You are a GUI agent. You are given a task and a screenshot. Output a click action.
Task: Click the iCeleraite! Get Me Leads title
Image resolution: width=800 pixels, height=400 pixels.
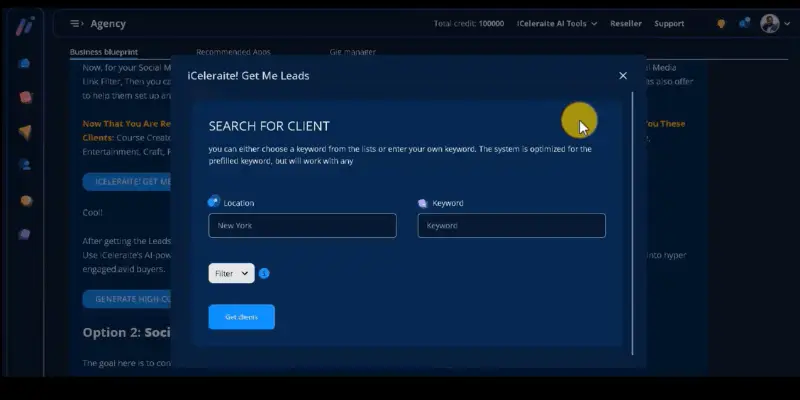[x=248, y=76]
